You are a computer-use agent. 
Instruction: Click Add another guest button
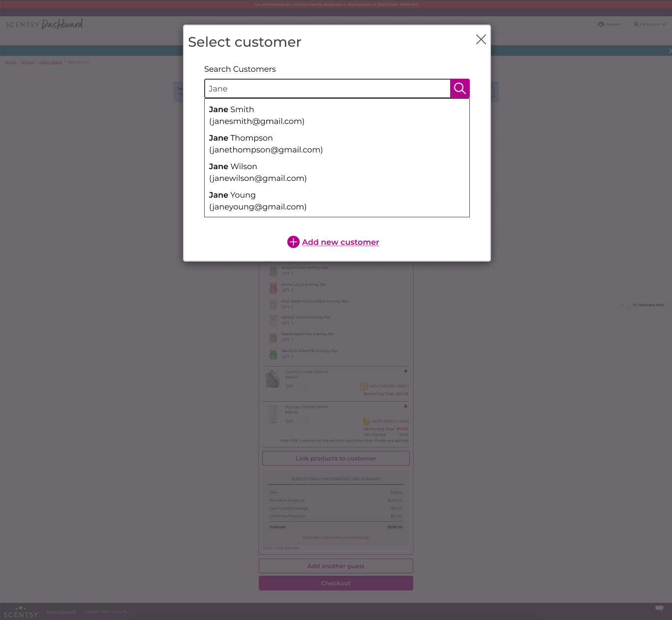point(336,566)
